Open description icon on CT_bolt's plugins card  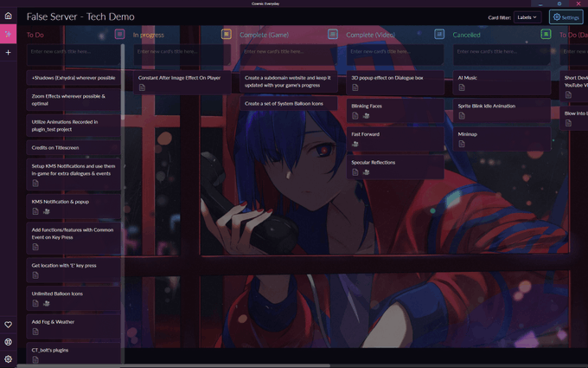(x=35, y=359)
